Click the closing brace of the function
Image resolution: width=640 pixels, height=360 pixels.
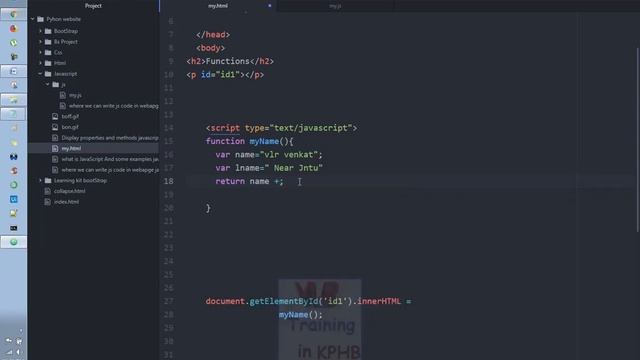pos(208,208)
